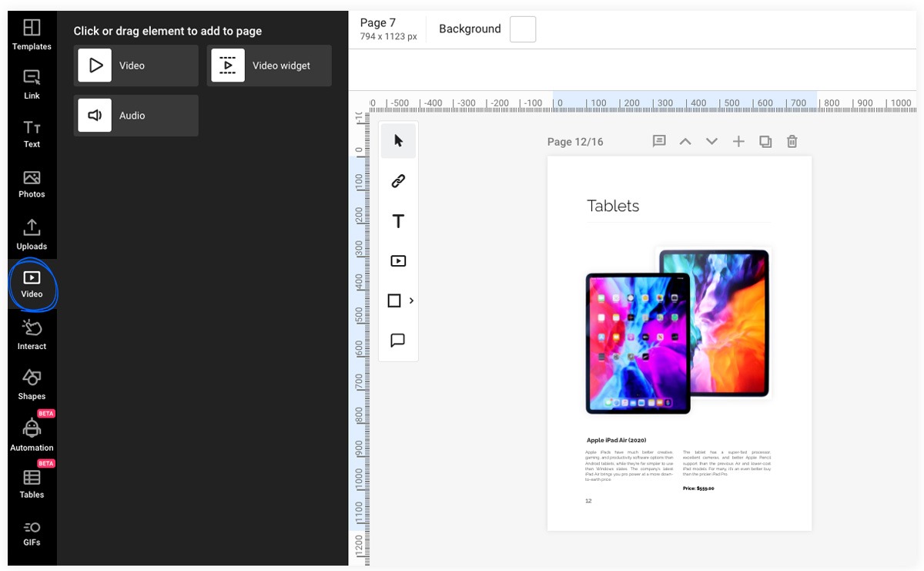Open the Uploads sidebar panel

32,235
